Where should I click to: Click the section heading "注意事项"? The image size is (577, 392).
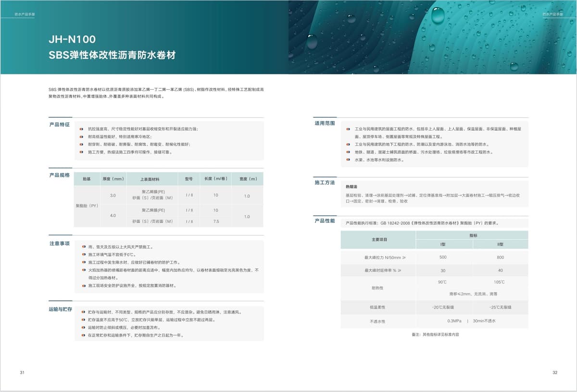click(x=60, y=244)
